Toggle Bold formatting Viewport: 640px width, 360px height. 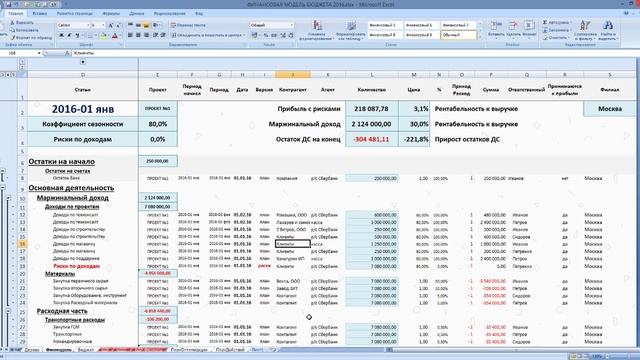pos(61,36)
